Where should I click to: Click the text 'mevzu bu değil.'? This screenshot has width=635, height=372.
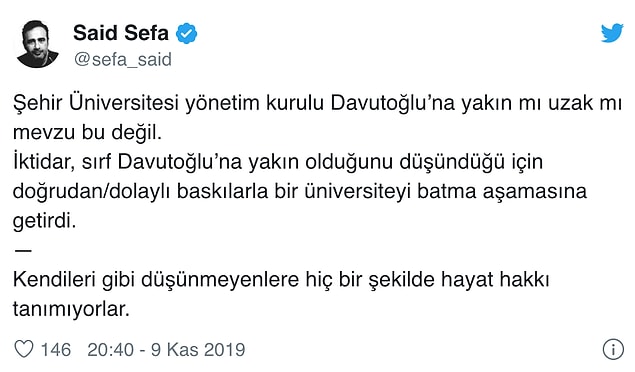[87, 132]
